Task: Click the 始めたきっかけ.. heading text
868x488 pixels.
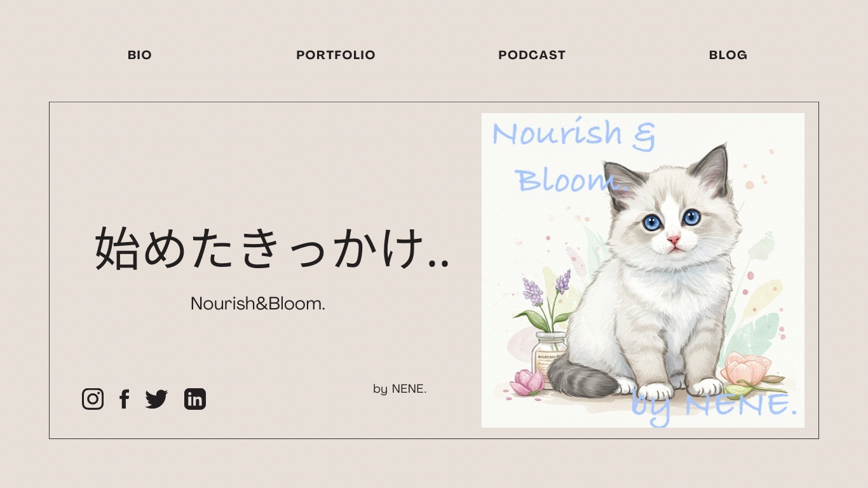Action: [x=272, y=248]
